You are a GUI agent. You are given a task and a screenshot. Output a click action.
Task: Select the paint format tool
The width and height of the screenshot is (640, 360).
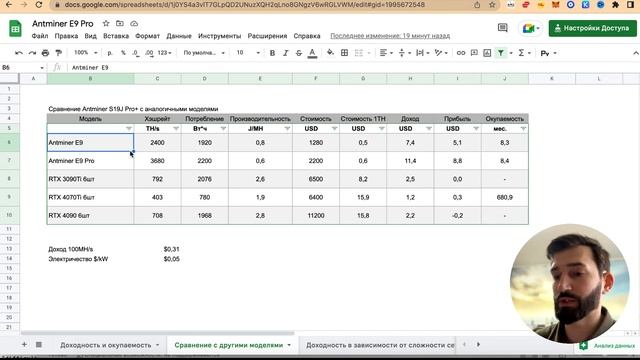pos(59,53)
